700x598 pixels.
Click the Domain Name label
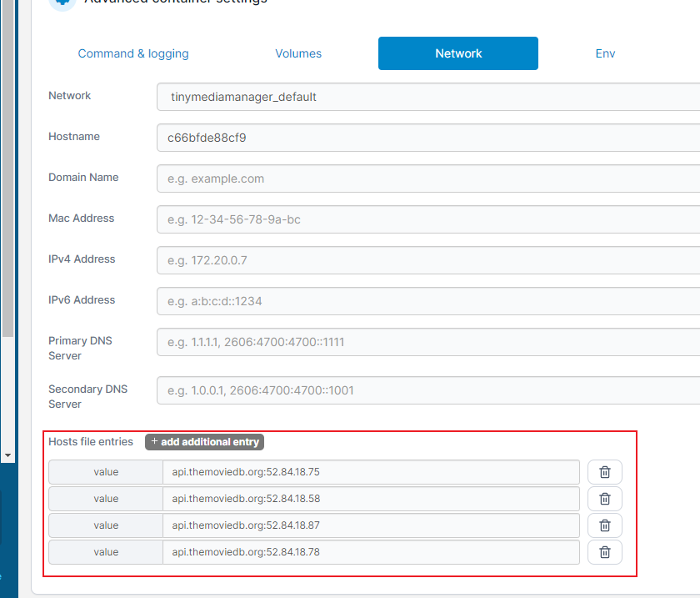(x=83, y=177)
